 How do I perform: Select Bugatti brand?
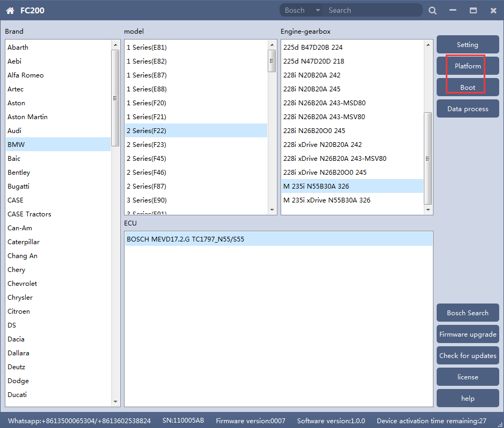point(58,186)
